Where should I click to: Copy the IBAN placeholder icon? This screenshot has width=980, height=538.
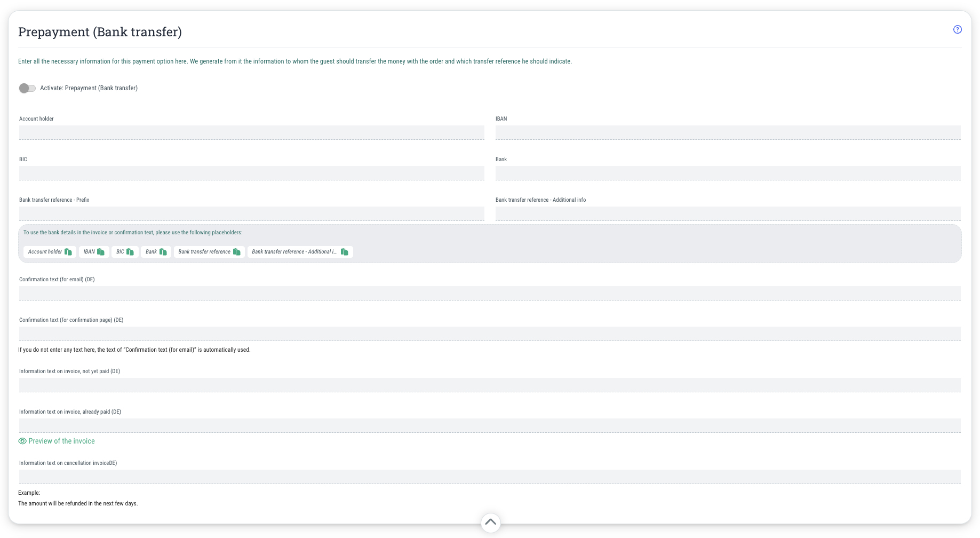[x=101, y=252]
